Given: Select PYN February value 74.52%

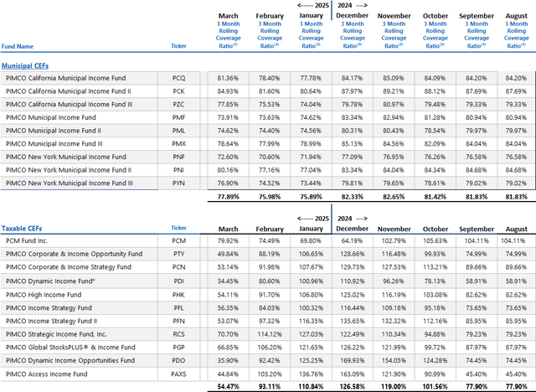Looking at the screenshot, I should coord(270,183).
